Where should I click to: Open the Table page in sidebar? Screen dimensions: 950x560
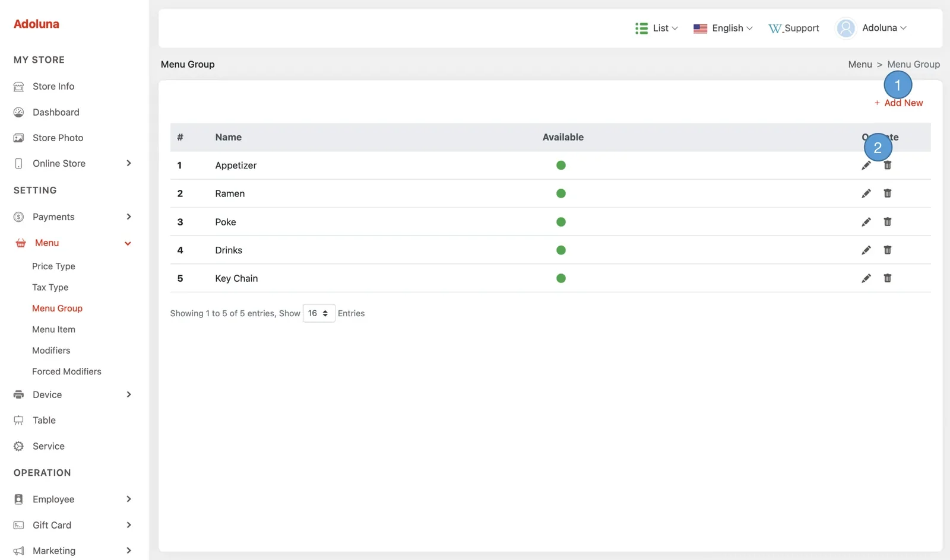[44, 420]
